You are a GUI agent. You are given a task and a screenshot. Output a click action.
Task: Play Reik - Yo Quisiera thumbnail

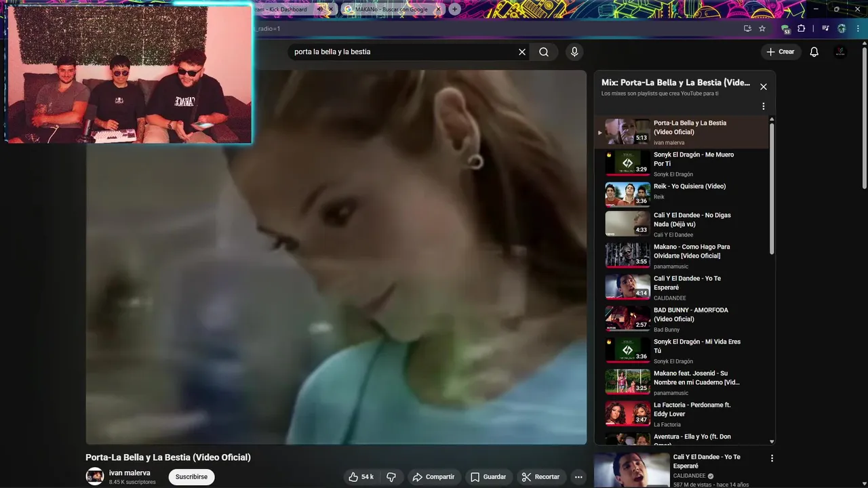coord(627,195)
